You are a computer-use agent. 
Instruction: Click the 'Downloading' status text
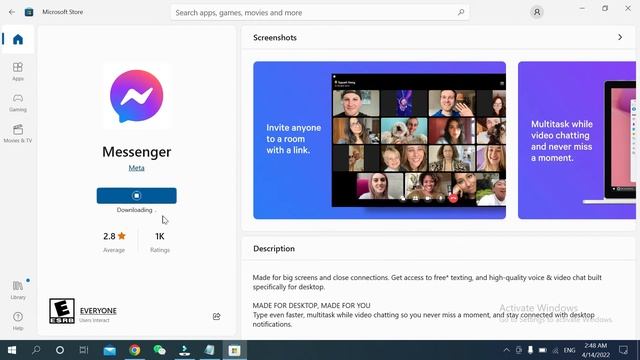[135, 210]
